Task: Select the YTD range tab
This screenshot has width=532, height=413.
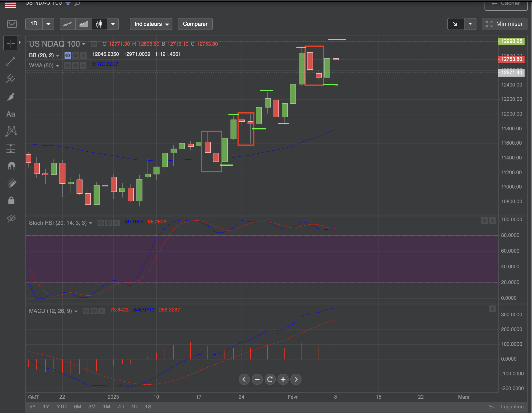Action: point(61,407)
